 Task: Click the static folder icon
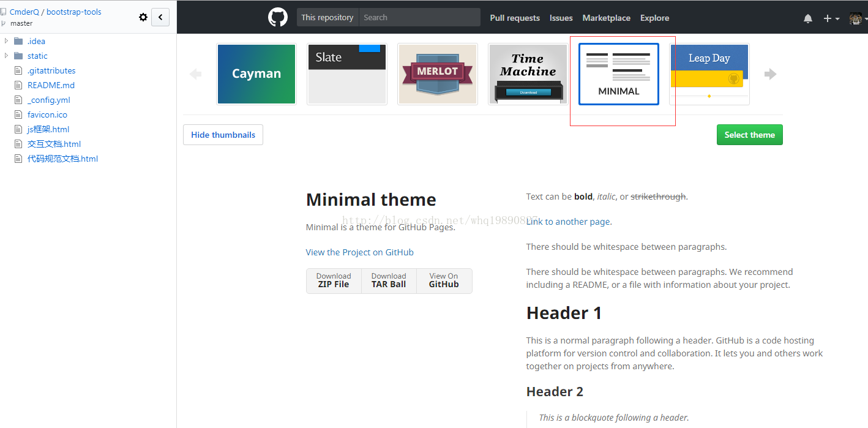(x=18, y=56)
